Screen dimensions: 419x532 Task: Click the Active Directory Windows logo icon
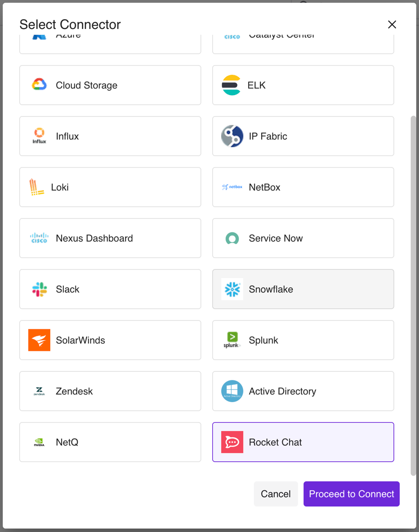click(232, 391)
